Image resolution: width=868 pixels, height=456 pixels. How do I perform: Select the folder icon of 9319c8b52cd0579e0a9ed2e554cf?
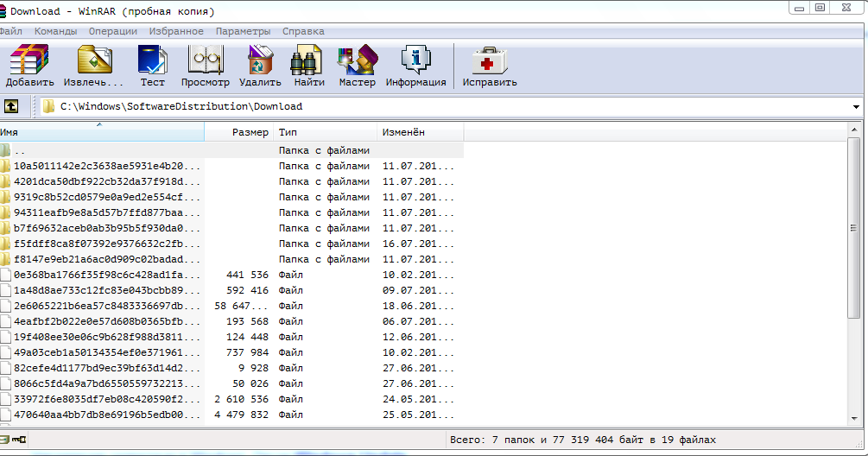(x=5, y=197)
